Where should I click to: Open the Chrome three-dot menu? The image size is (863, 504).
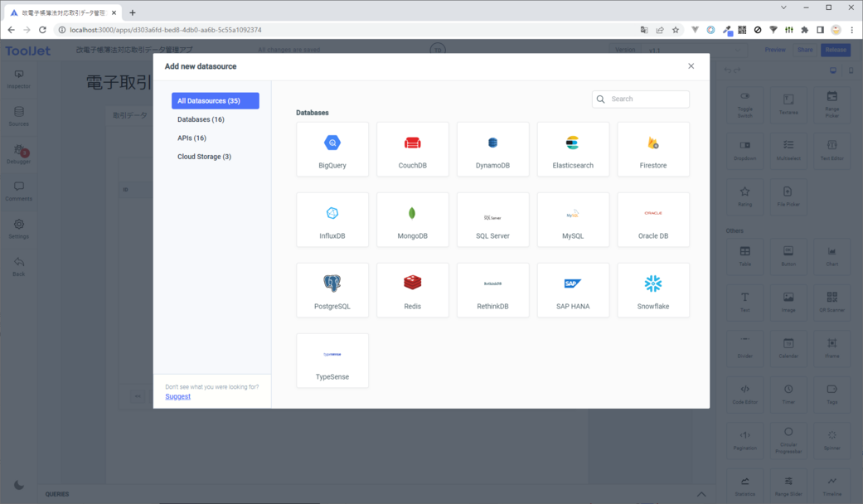pyautogui.click(x=852, y=30)
